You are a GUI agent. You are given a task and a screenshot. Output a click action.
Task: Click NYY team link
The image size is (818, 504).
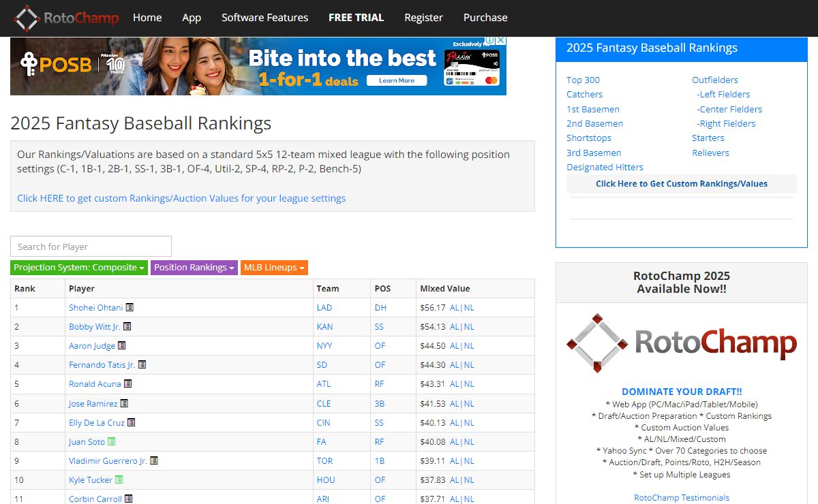[x=324, y=346]
